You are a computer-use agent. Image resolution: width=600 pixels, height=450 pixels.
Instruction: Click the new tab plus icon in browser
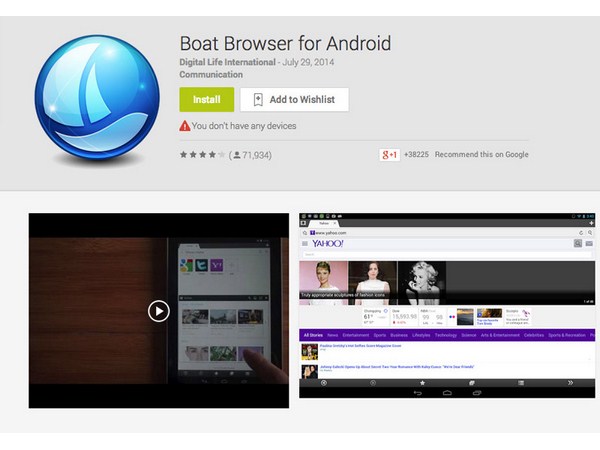pos(589,223)
